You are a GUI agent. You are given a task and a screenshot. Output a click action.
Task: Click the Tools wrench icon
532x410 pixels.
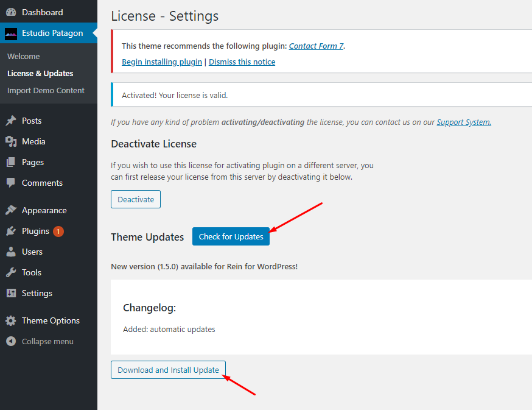pyautogui.click(x=11, y=272)
